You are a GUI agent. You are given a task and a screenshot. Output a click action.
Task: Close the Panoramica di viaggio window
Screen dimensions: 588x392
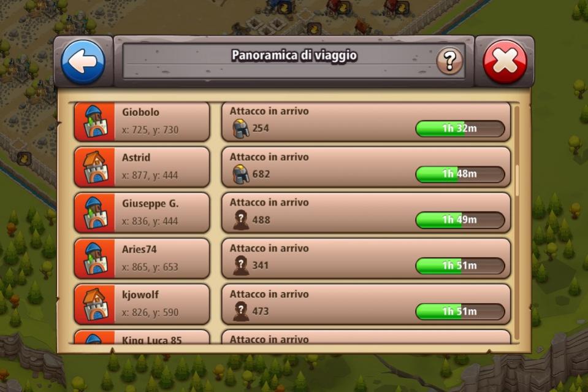coord(505,62)
